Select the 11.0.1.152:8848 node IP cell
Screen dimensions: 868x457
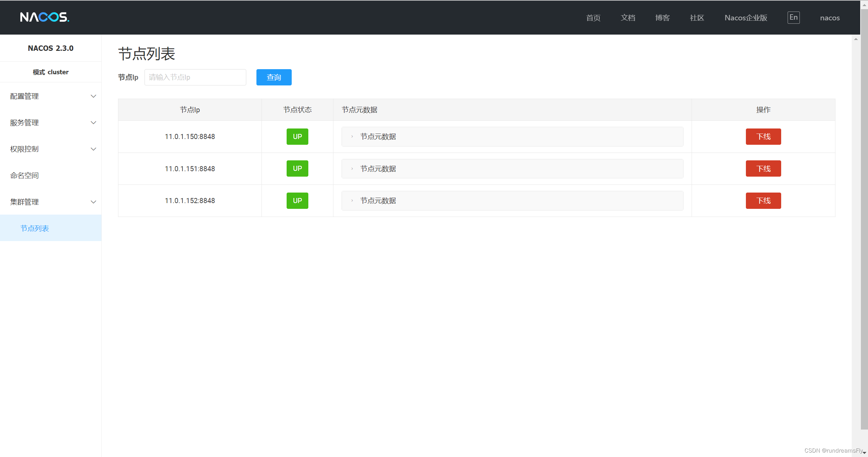point(190,201)
